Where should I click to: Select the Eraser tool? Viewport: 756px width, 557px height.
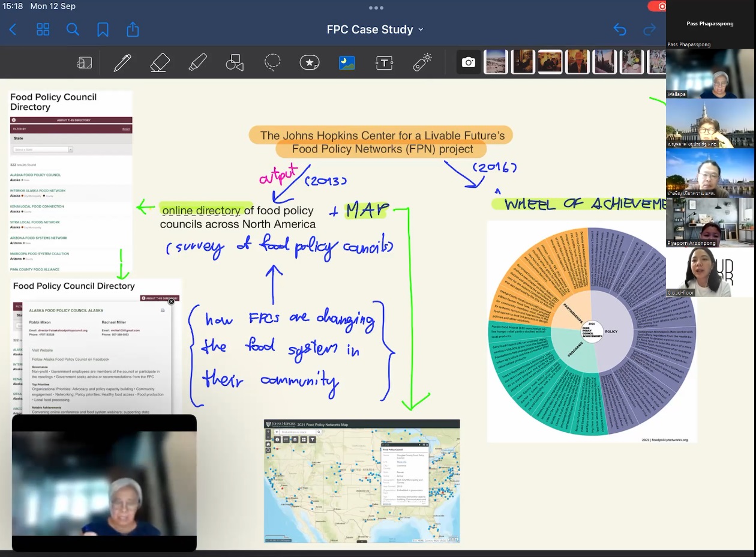(160, 62)
